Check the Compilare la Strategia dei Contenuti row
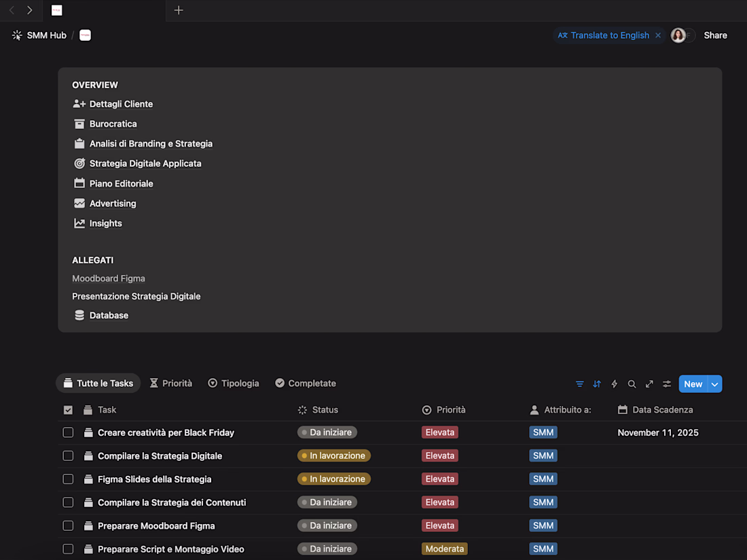 click(68, 502)
